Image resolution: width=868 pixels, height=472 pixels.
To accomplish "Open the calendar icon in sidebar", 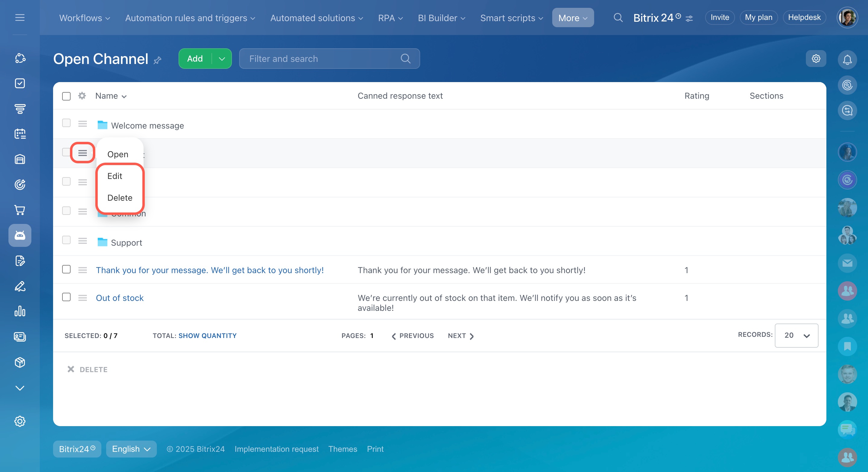I will click(x=20, y=134).
